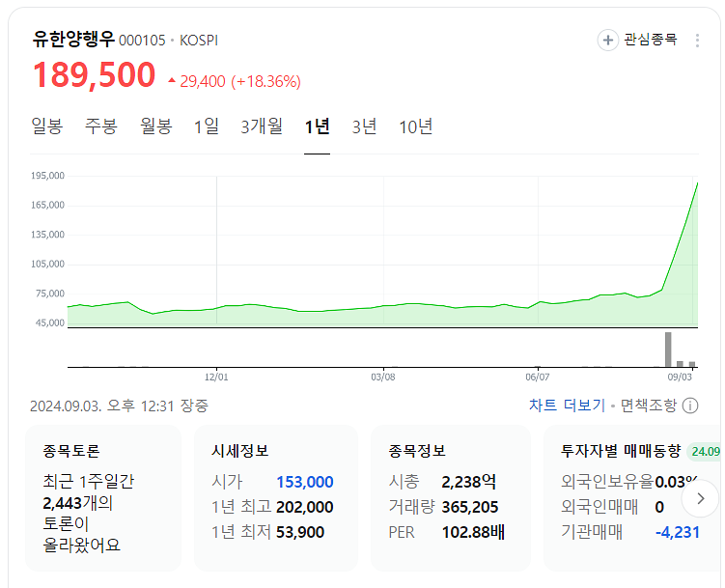This screenshot has width=725, height=588.
Task: Click the 2,443개의 discussion count text
Action: [x=77, y=503]
